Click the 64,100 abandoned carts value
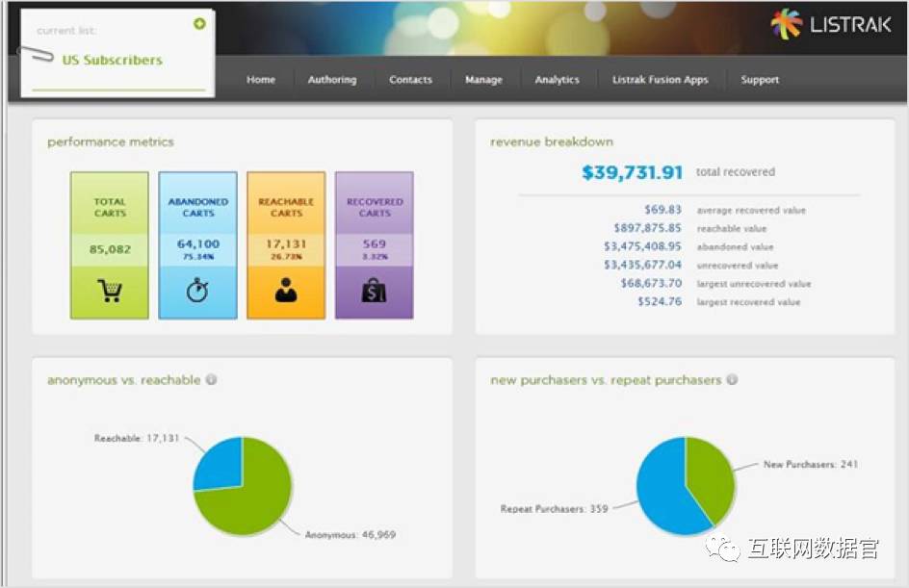909x588 pixels. 198,243
